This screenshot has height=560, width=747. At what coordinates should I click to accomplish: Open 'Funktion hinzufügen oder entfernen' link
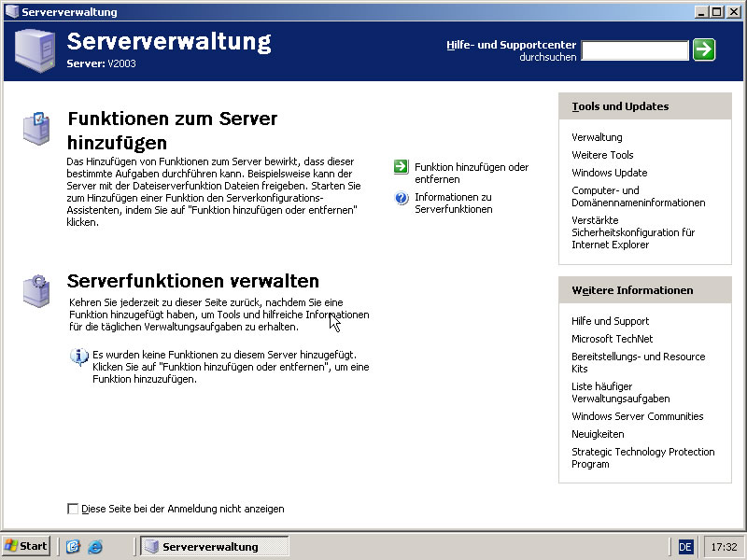coord(471,173)
